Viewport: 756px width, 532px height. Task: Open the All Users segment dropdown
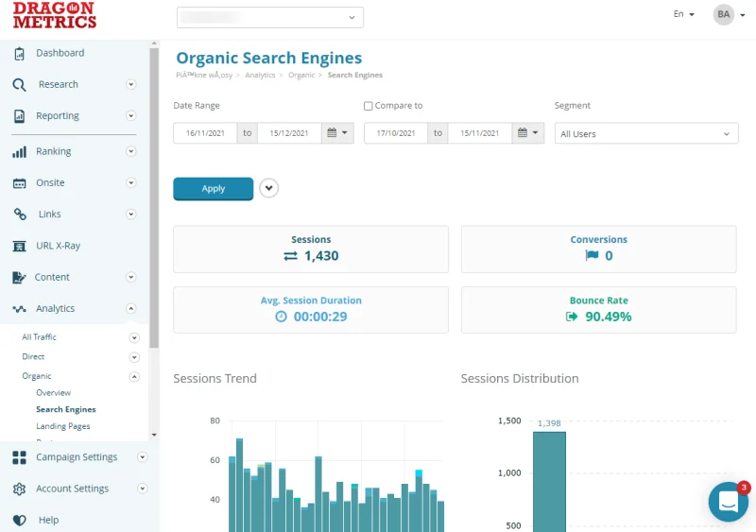(x=646, y=133)
